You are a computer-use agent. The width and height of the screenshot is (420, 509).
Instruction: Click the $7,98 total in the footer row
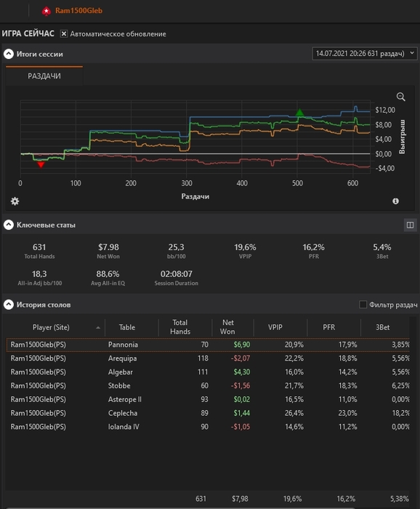240,499
